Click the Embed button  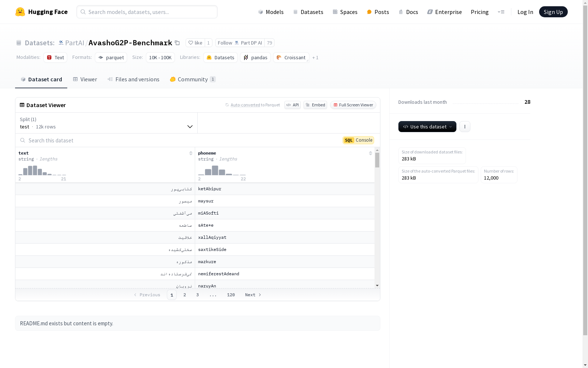pyautogui.click(x=315, y=105)
